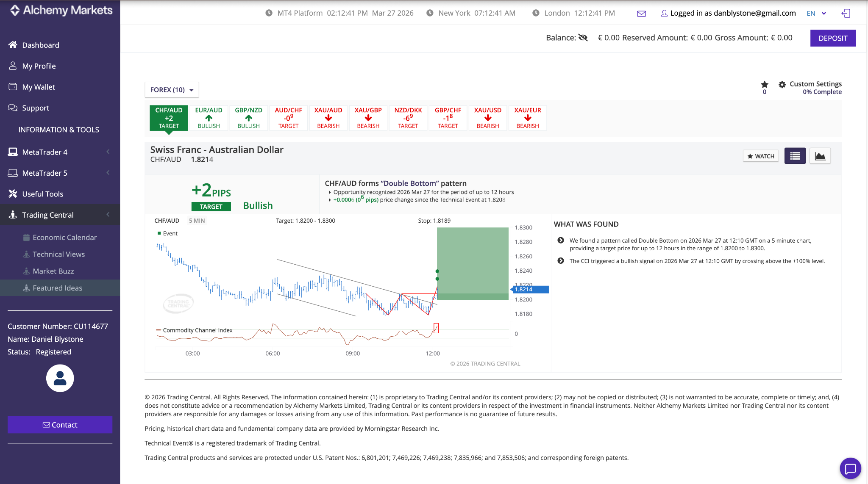Image resolution: width=868 pixels, height=484 pixels.
Task: Open the live chat bubble icon
Action: point(850,468)
